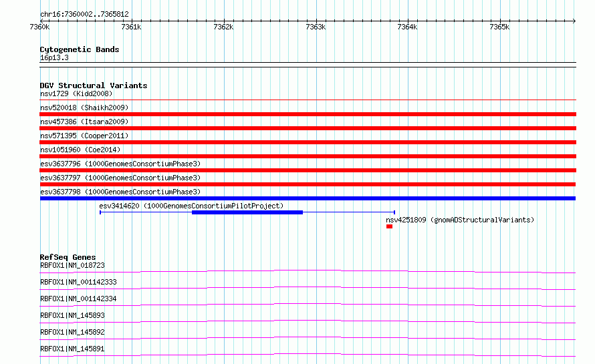Click the thin red nsv1729 variant line
The width and height of the screenshot is (595, 364).
pyautogui.click(x=308, y=100)
